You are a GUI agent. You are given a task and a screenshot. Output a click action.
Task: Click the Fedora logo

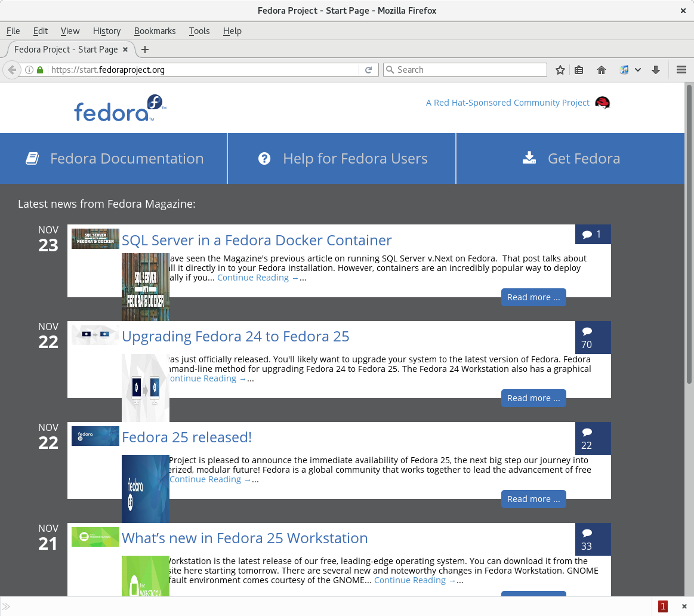(120, 108)
